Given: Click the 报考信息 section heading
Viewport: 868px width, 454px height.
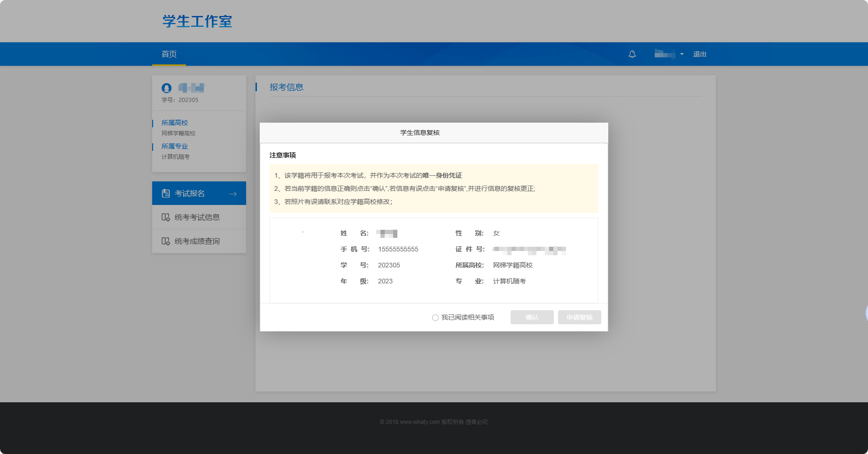Looking at the screenshot, I should 287,87.
